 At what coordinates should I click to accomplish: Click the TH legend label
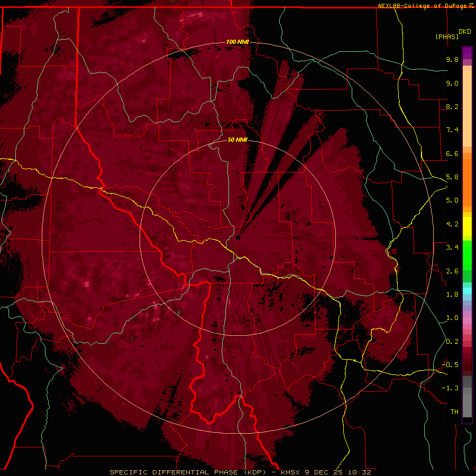click(x=454, y=412)
